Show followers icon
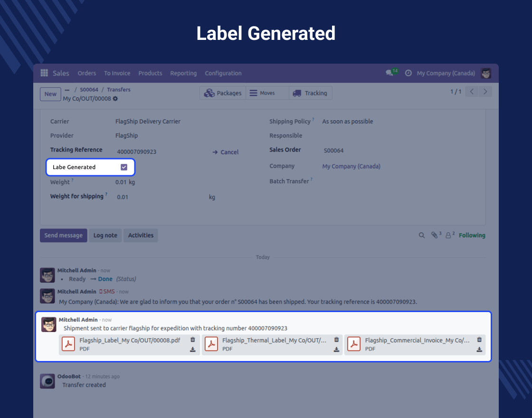This screenshot has width=532, height=418. point(449,235)
